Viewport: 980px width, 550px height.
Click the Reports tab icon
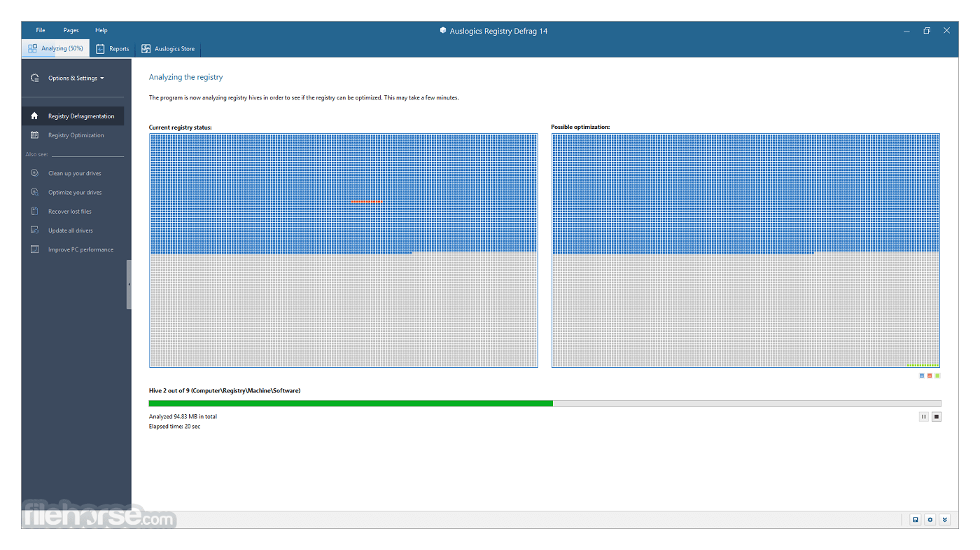pyautogui.click(x=100, y=49)
